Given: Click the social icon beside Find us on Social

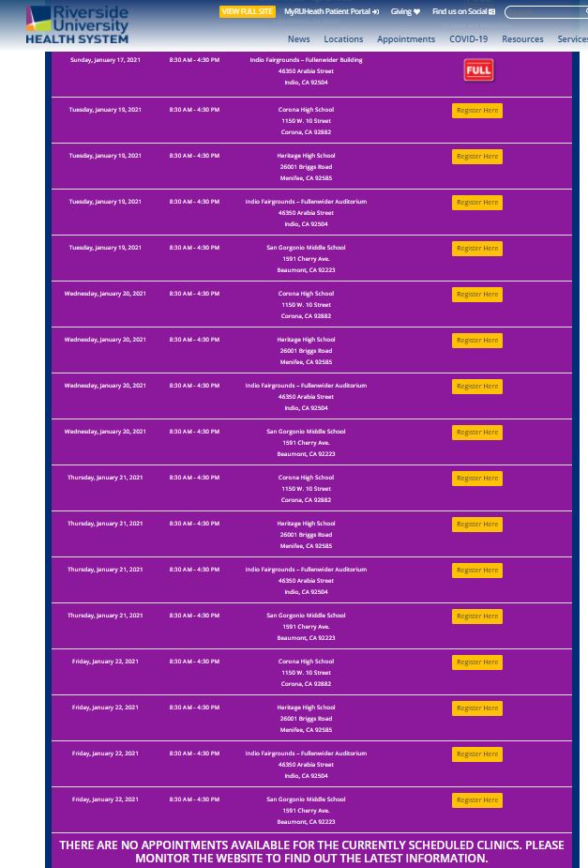Looking at the screenshot, I should tap(491, 12).
